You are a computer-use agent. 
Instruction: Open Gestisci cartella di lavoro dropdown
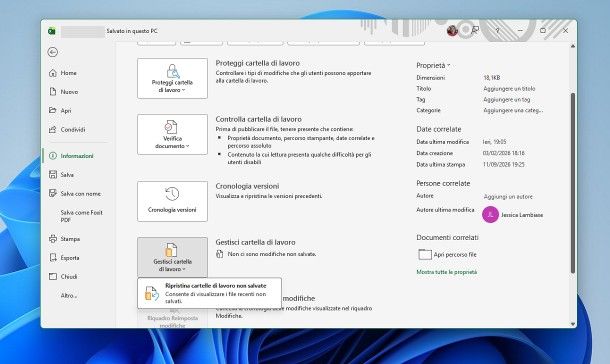click(172, 257)
